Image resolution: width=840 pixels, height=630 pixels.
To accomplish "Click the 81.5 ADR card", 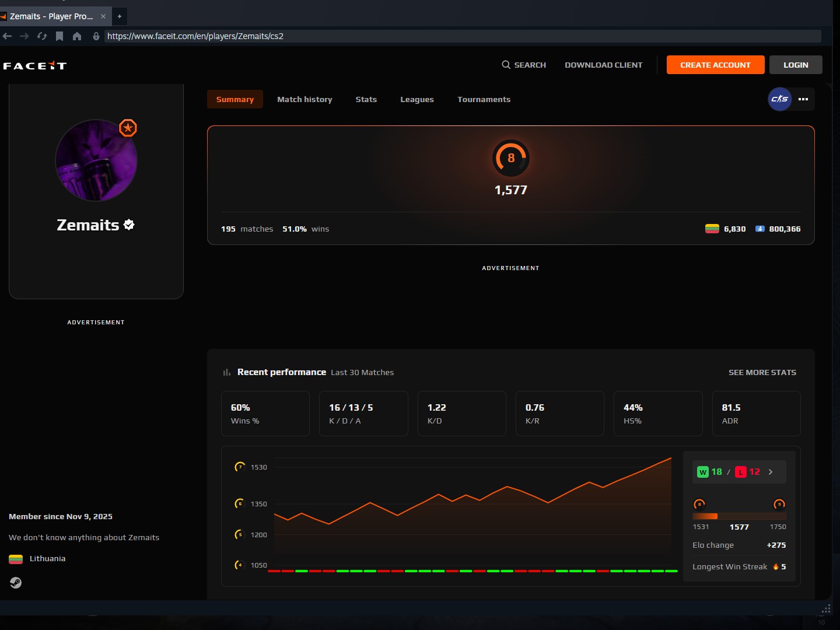I will point(757,414).
